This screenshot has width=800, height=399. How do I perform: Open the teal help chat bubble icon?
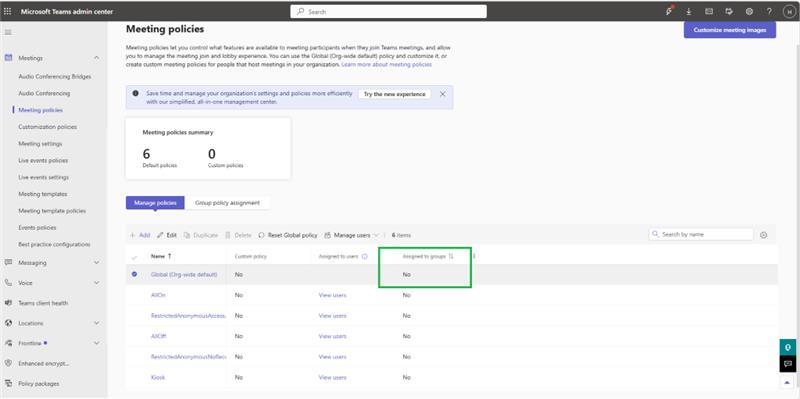tap(788, 347)
